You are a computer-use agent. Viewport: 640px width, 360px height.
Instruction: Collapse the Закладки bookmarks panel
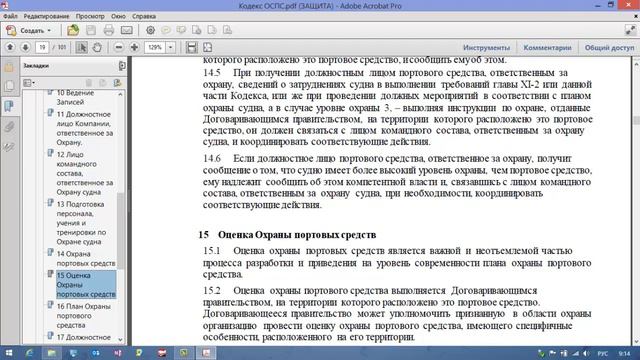point(122,66)
